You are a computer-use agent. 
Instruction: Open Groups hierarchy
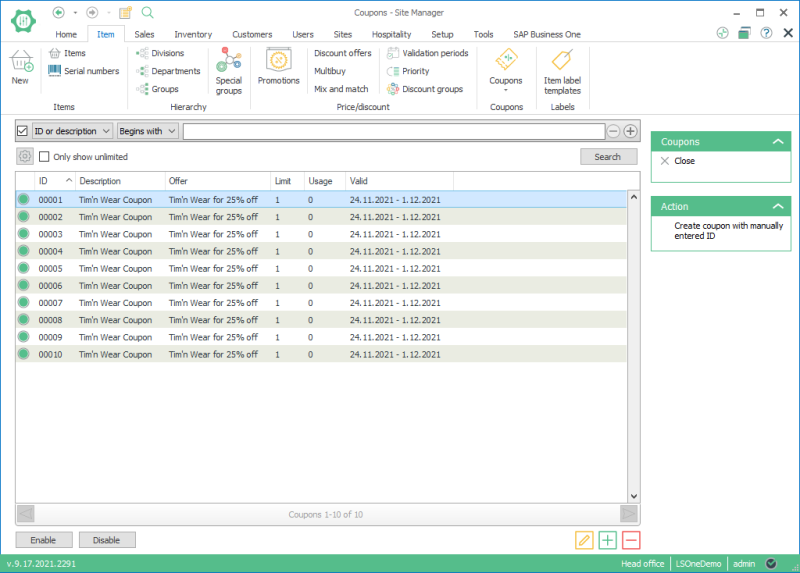pos(157,89)
